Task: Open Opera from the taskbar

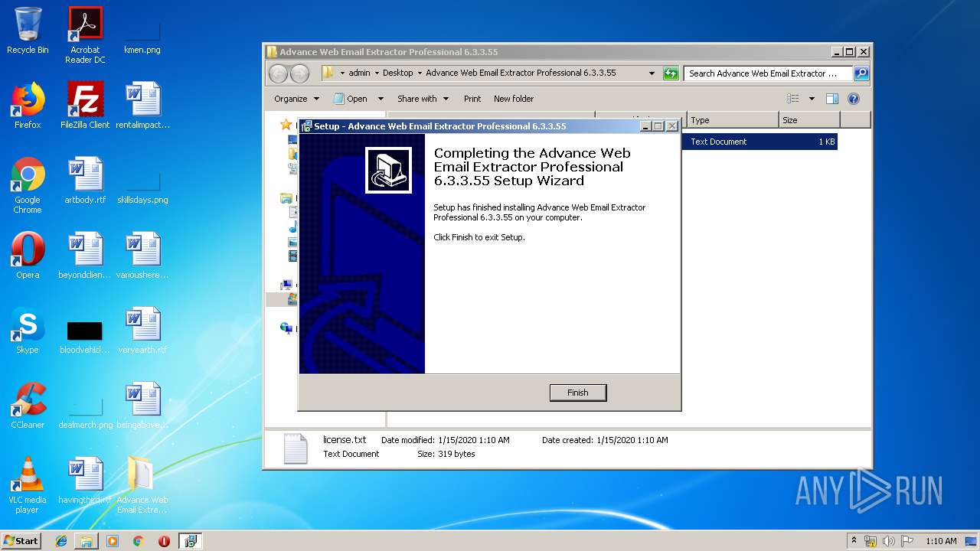Action: point(164,541)
